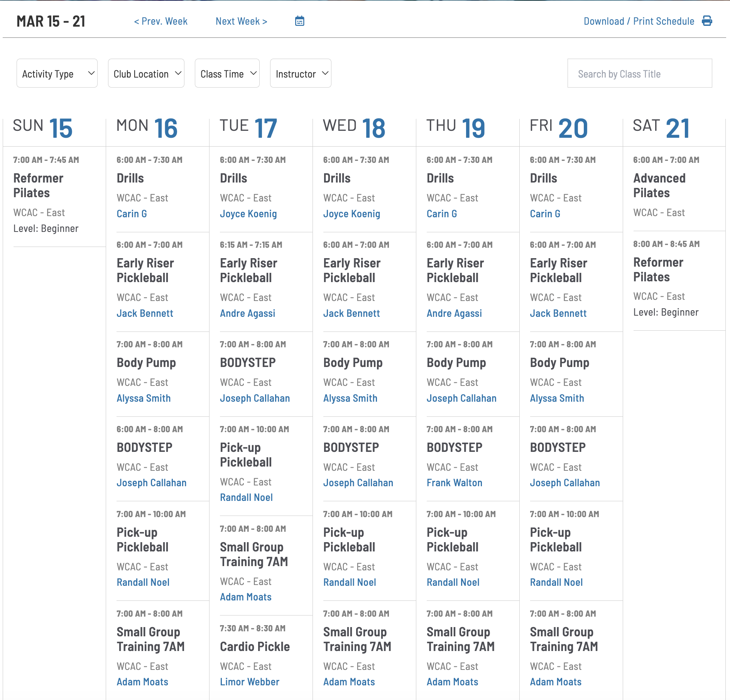Open Tuesday's Cardio Pickle class

tap(255, 647)
